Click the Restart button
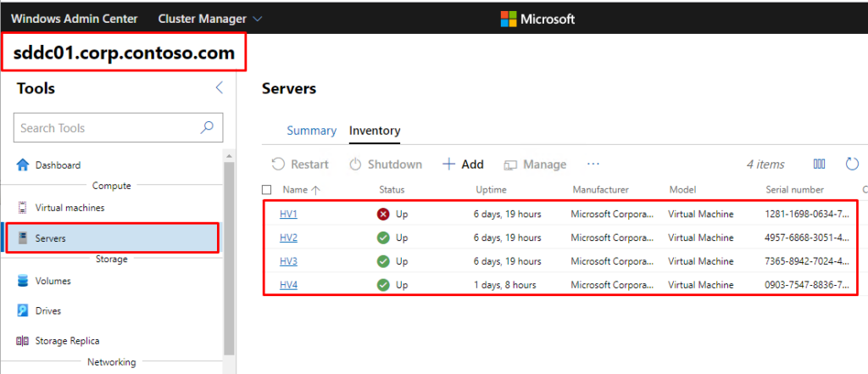 [x=300, y=165]
